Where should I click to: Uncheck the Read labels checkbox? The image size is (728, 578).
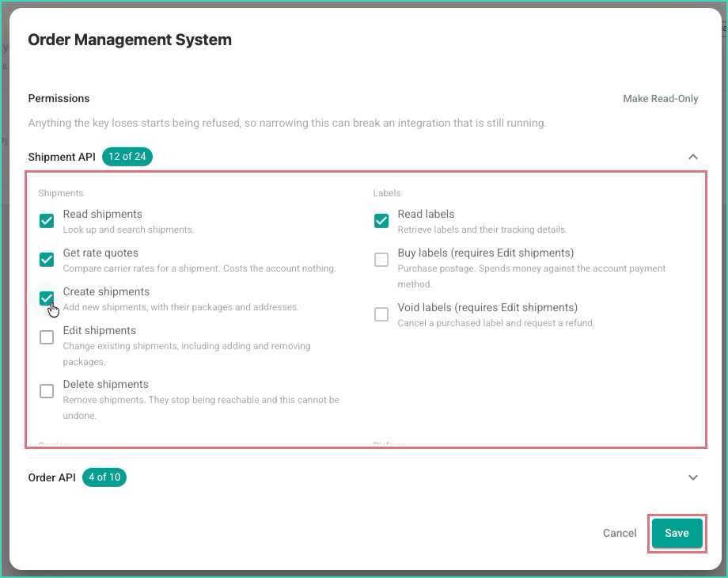point(381,221)
